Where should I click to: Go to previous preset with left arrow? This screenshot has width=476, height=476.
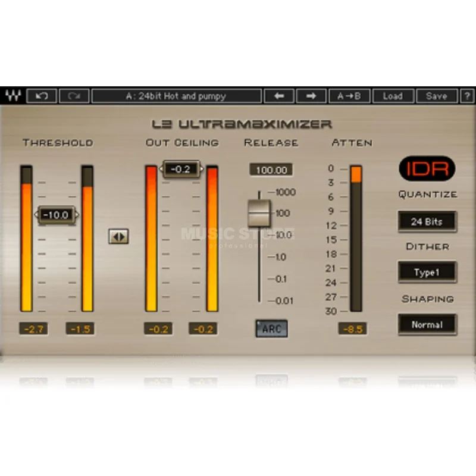coord(279,96)
